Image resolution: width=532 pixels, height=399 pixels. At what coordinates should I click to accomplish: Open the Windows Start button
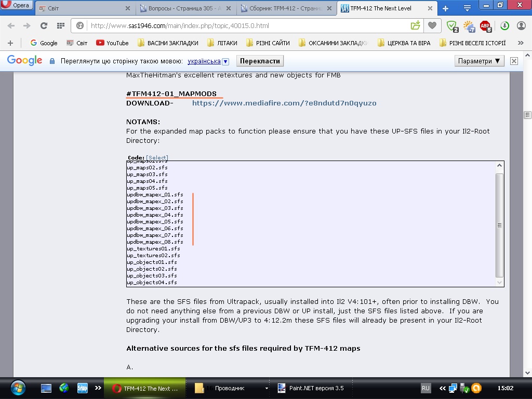pos(18,388)
